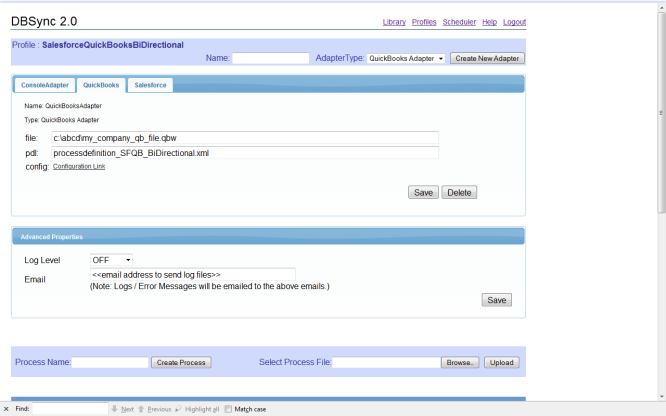The height and width of the screenshot is (416, 666).
Task: Open the AdapterType dropdown
Action: (x=406, y=59)
